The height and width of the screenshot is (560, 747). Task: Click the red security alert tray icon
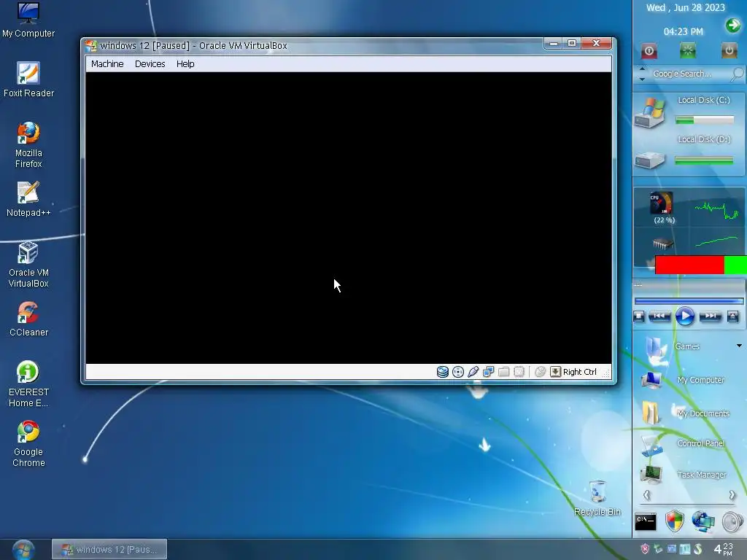tap(645, 549)
